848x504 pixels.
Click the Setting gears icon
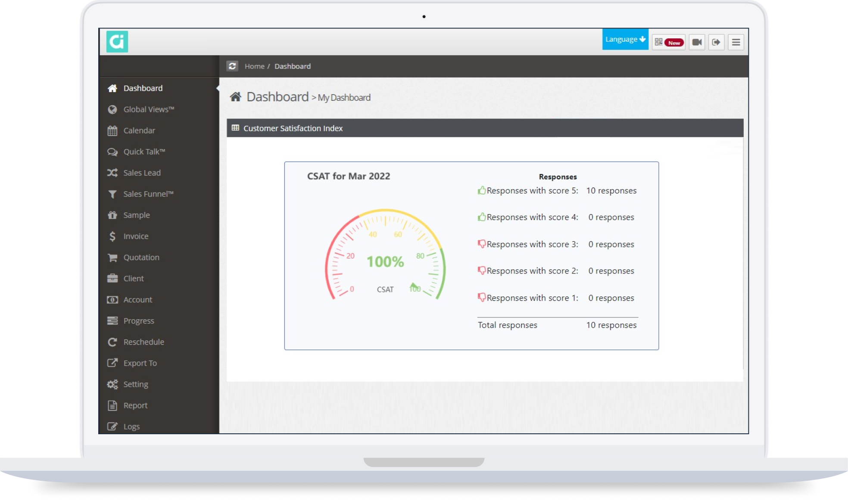(x=112, y=384)
